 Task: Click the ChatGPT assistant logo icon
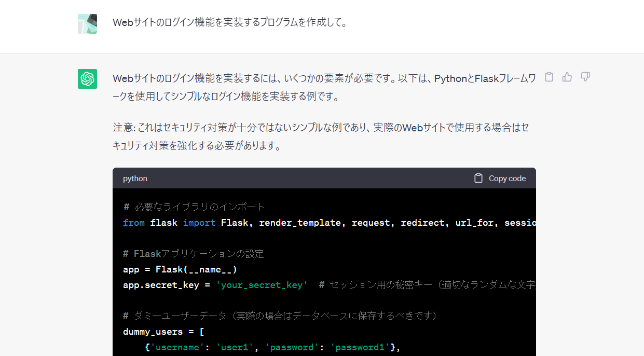pyautogui.click(x=87, y=79)
